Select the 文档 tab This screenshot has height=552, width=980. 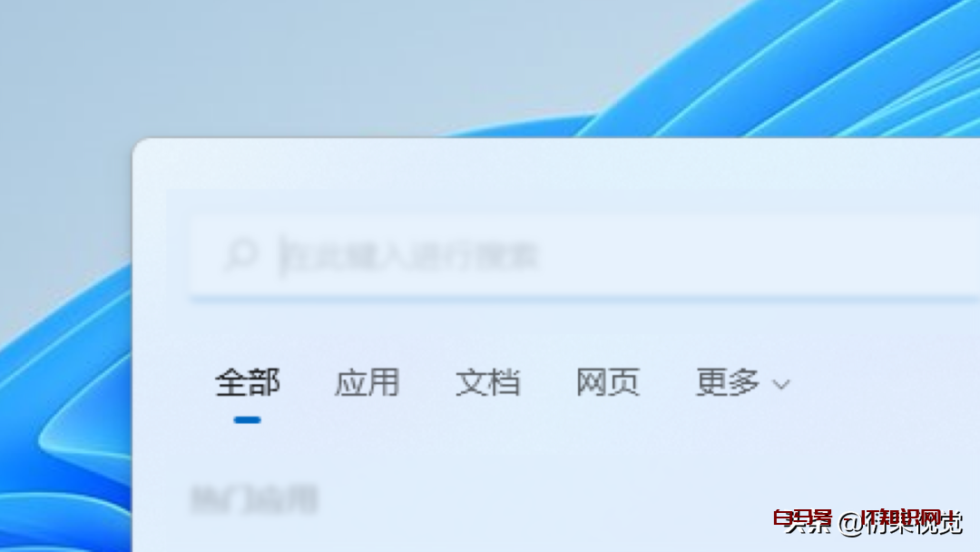tap(487, 382)
